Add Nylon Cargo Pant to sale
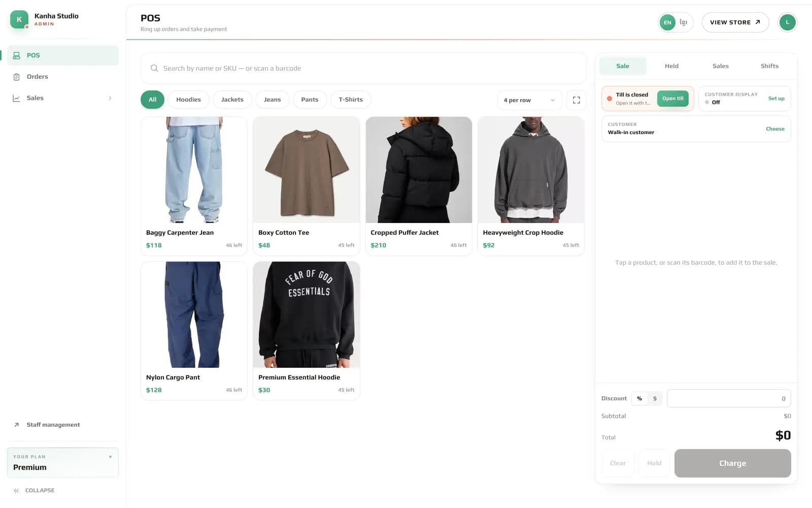Screen dimensions: 812x508 [x=194, y=331]
